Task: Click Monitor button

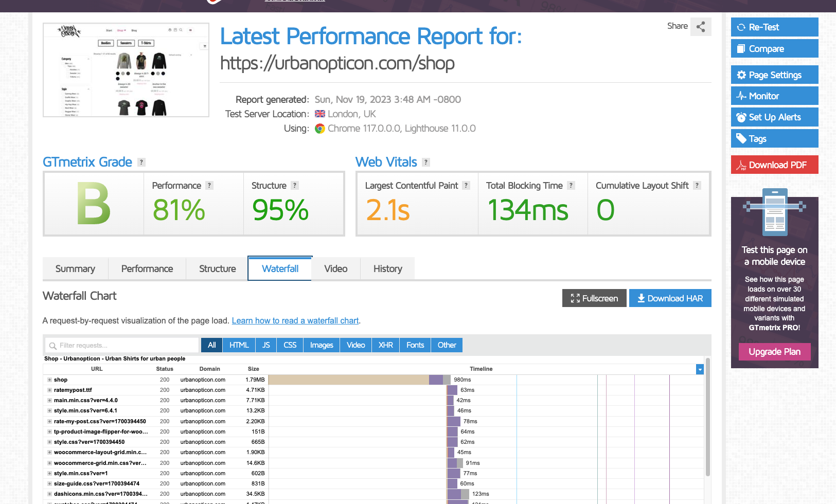Action: click(x=774, y=96)
